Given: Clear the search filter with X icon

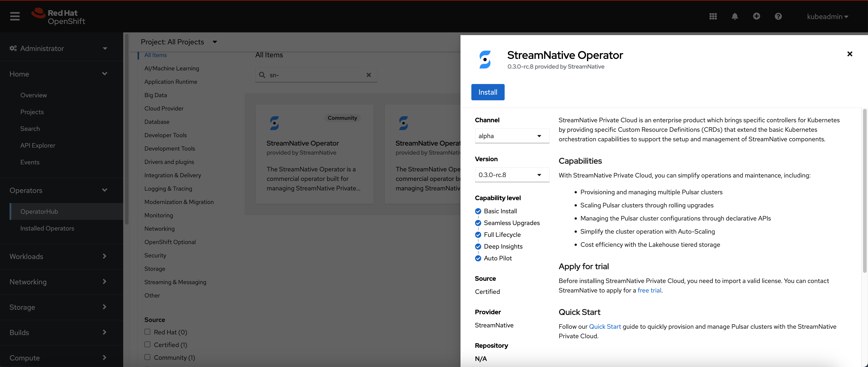Looking at the screenshot, I should coord(369,75).
